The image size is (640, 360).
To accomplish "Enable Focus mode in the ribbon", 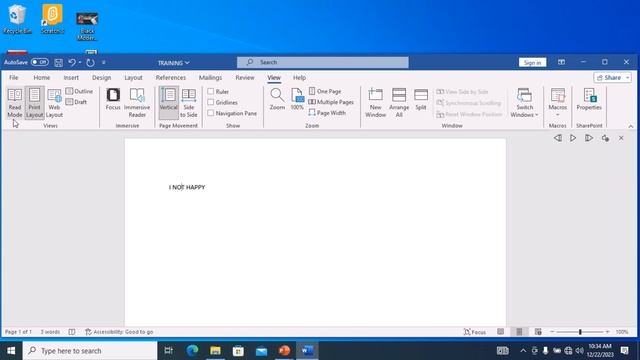I will (113, 99).
